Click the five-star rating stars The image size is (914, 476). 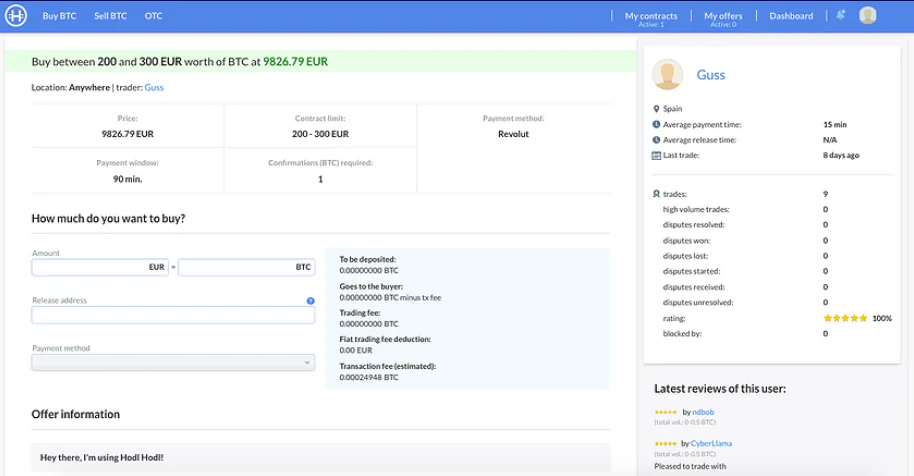coord(845,318)
